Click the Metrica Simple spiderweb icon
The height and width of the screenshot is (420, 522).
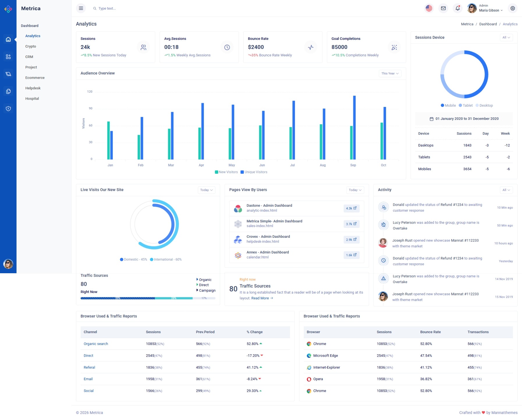pyautogui.click(x=238, y=224)
